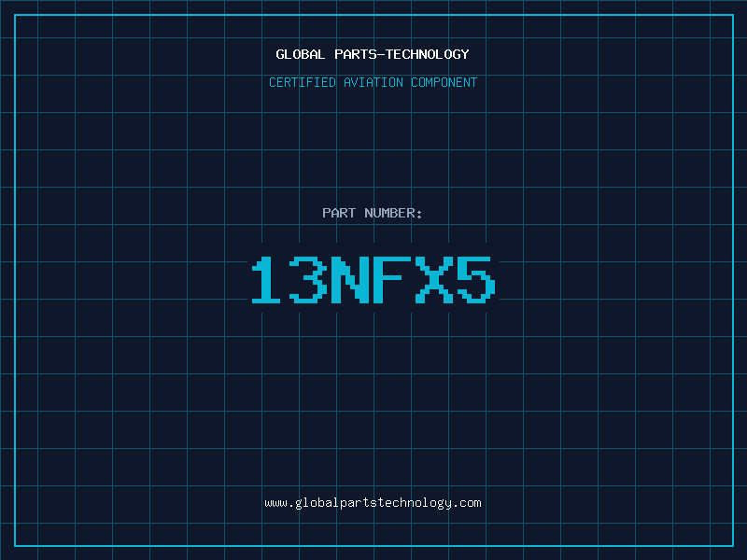Open the www.globalpartstechnology.com link
Screen dimensions: 747x560
coord(373,503)
